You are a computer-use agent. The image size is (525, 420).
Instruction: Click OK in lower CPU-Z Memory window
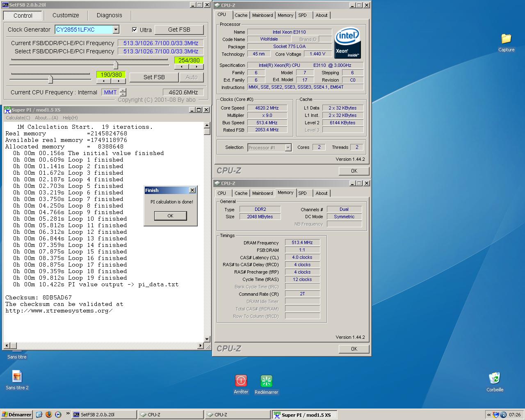pyautogui.click(x=354, y=349)
